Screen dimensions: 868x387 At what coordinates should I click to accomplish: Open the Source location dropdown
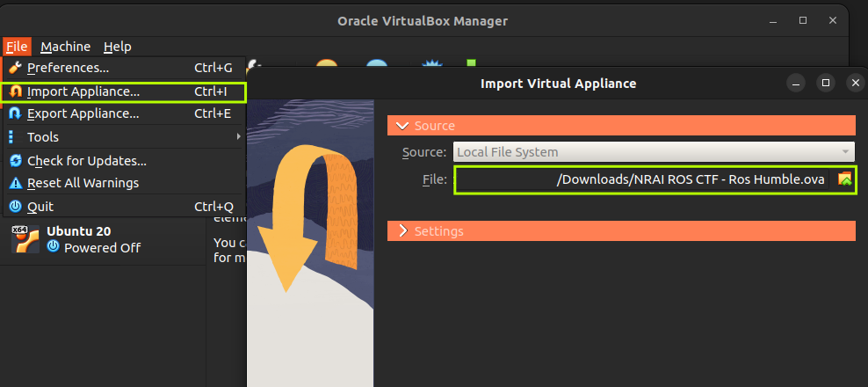[x=654, y=152]
